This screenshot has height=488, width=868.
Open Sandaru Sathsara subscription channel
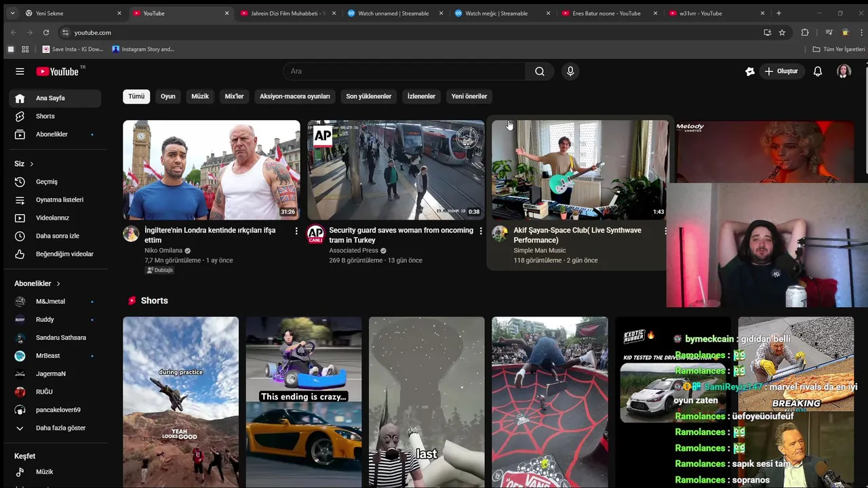pyautogui.click(x=55, y=338)
